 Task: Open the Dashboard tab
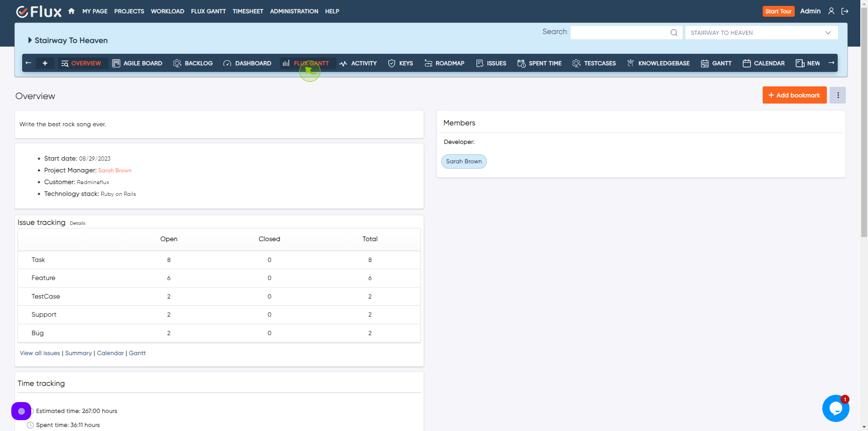[x=247, y=63]
